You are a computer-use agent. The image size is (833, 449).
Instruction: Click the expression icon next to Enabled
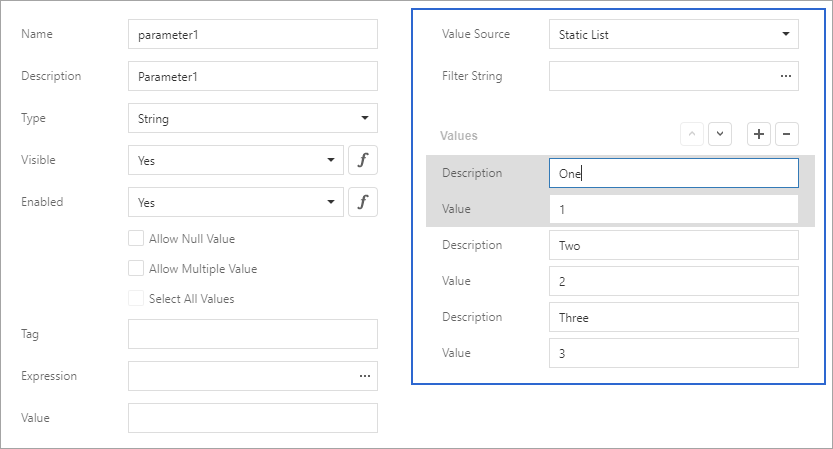362,202
